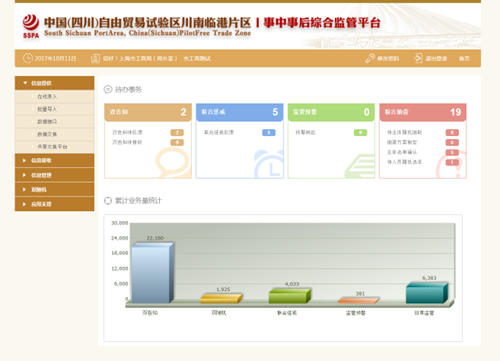Expand the 信息接收 sidebar section

[54, 160]
